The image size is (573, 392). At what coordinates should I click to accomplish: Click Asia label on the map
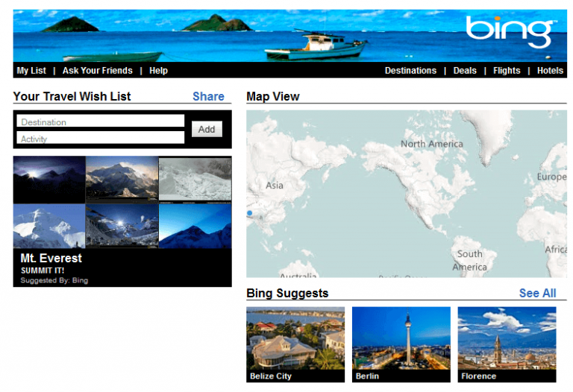coord(275,186)
